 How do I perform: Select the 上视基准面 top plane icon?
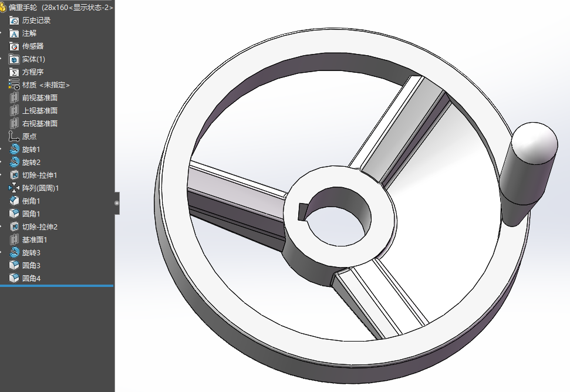click(14, 111)
